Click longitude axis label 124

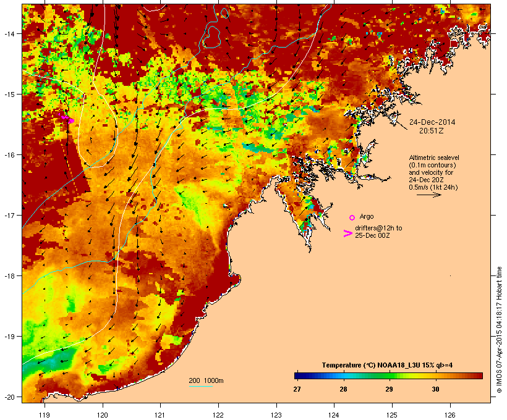(334, 415)
